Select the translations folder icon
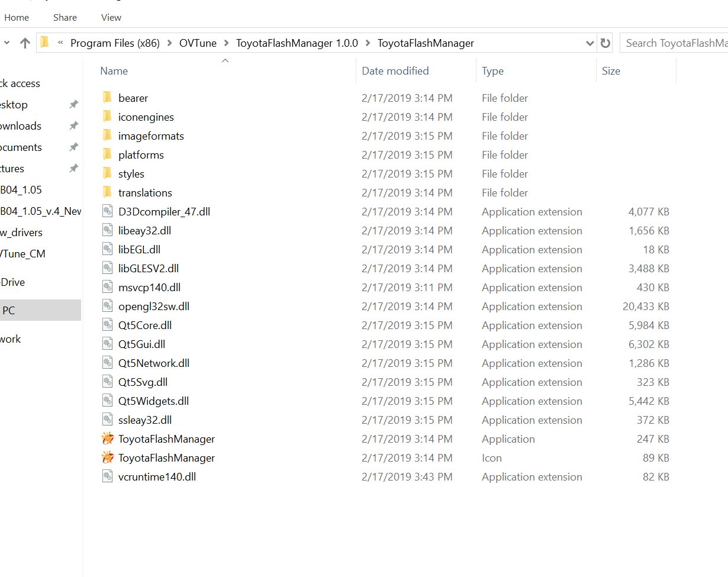Image resolution: width=728 pixels, height=577 pixels. (x=107, y=192)
